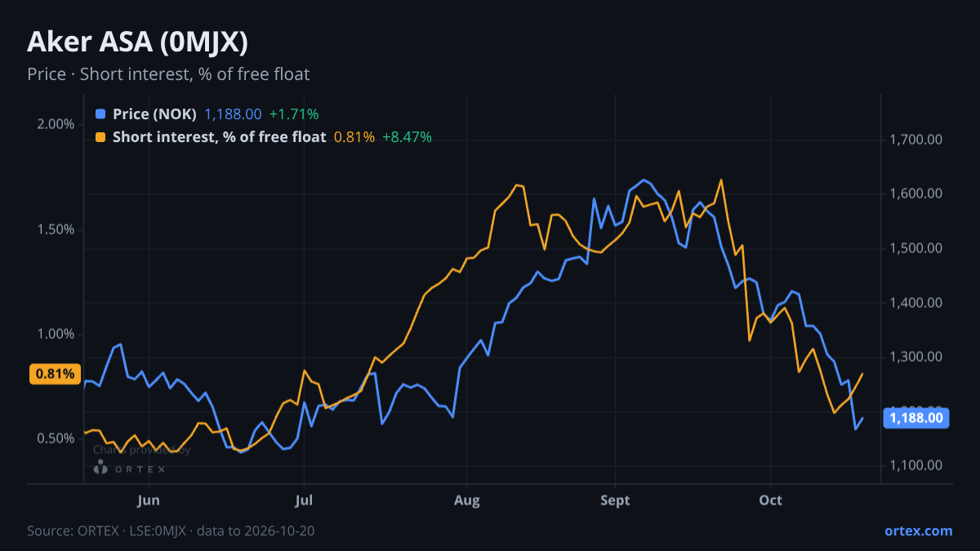Click the 1,700.00 right axis label
The image size is (980, 551).
[x=915, y=140]
